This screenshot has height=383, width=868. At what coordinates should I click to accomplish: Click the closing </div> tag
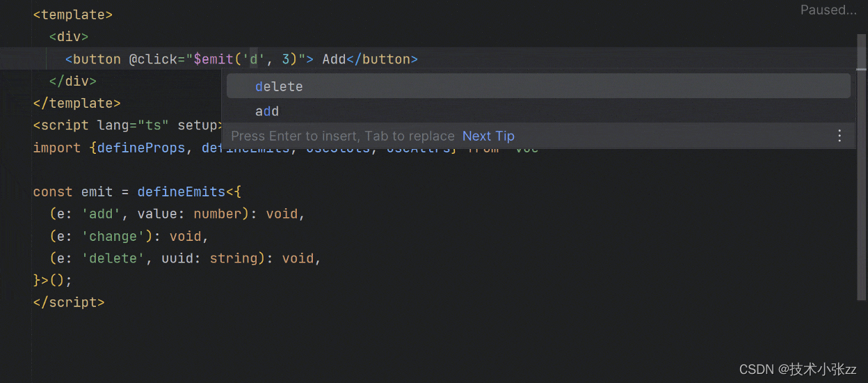coord(73,81)
